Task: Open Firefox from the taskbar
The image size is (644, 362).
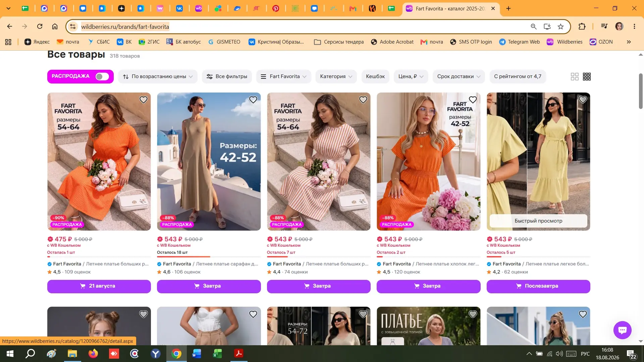Action: point(93,354)
